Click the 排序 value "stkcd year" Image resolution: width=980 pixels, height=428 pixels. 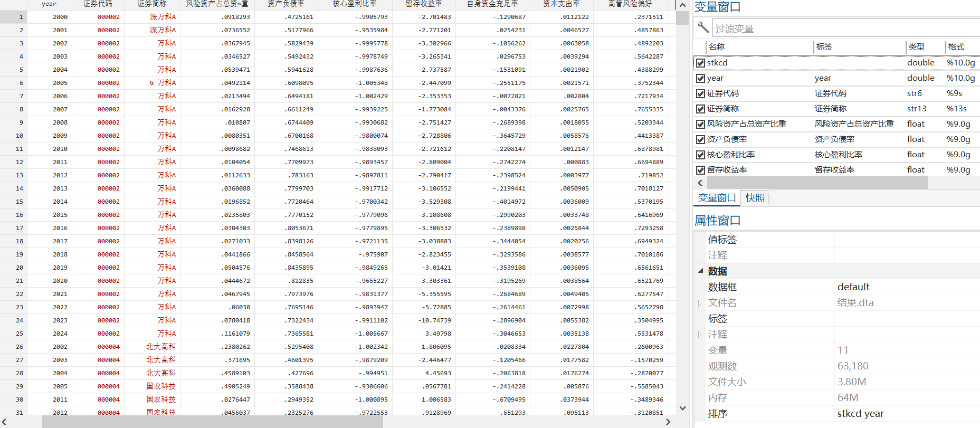point(860,414)
